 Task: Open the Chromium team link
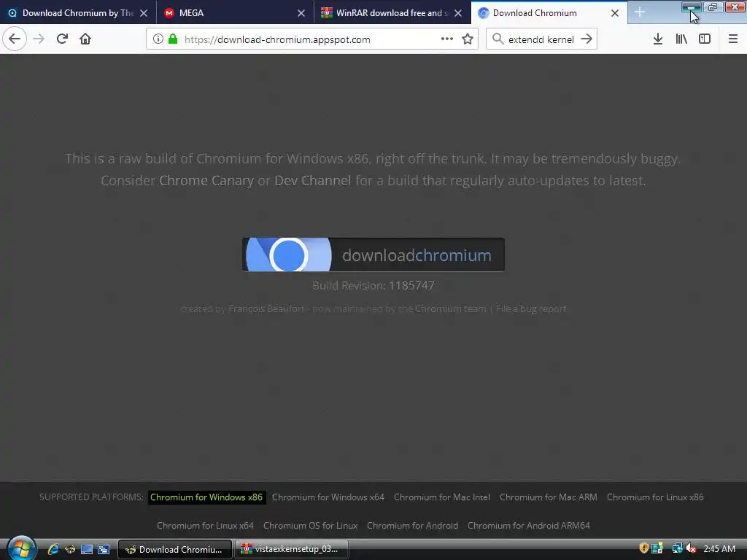point(450,308)
